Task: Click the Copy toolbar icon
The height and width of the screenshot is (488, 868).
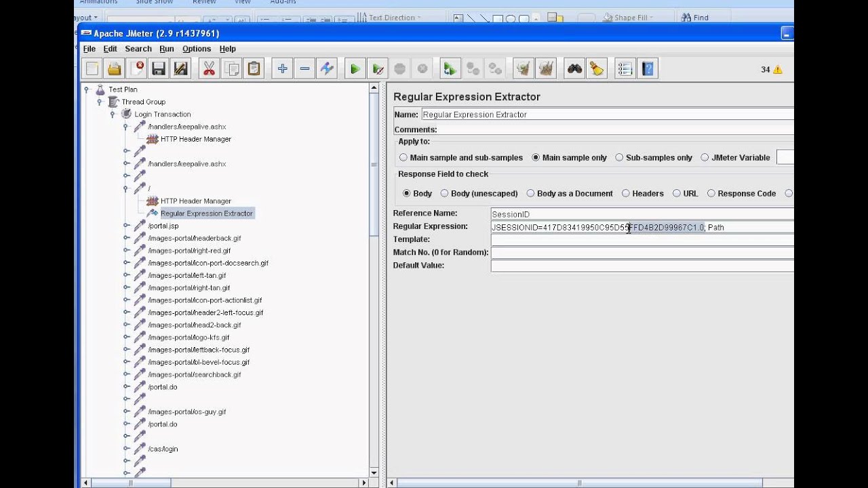Action: 231,68
